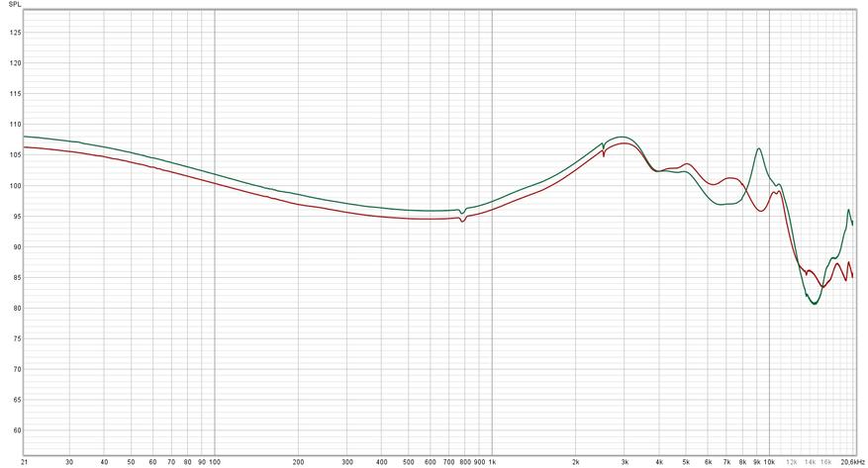Click the 21 frequency axis label

tap(25, 462)
